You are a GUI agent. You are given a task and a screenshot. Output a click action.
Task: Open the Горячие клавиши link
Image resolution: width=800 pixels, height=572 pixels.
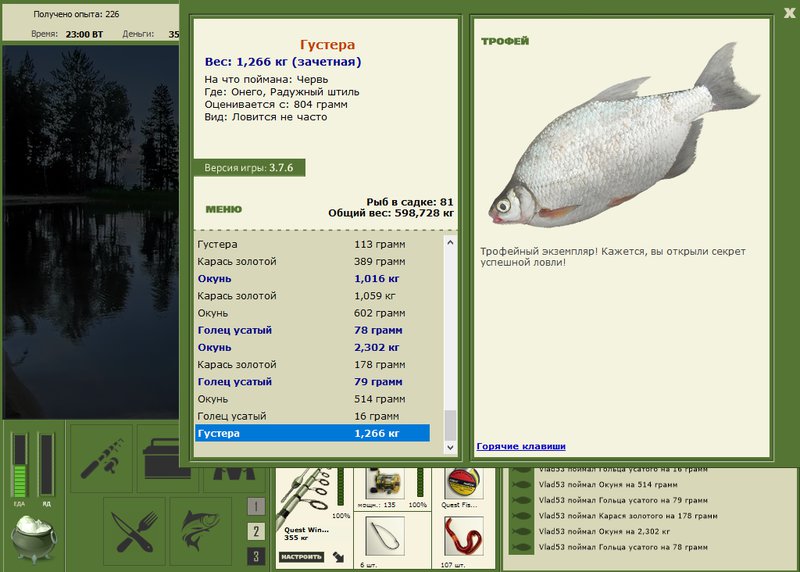[521, 446]
